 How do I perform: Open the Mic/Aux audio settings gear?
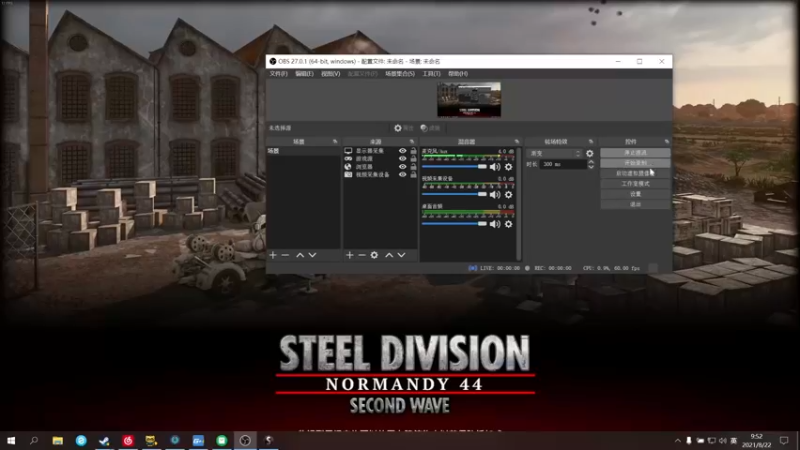pos(508,167)
